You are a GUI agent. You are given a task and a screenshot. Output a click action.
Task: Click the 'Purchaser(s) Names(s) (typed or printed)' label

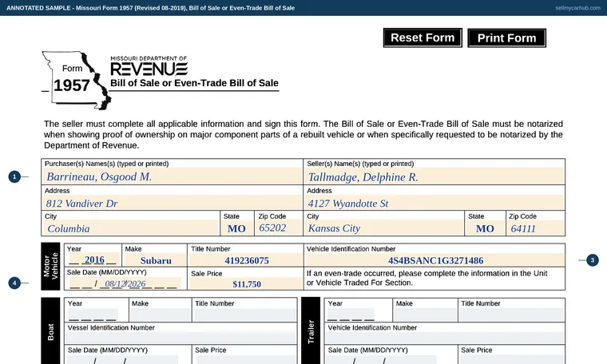click(x=106, y=164)
